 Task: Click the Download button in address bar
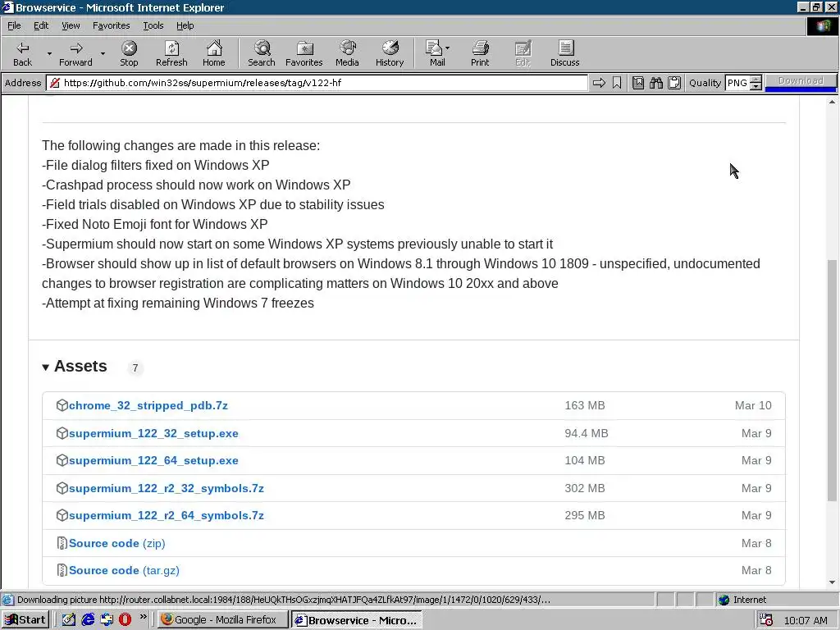click(801, 81)
